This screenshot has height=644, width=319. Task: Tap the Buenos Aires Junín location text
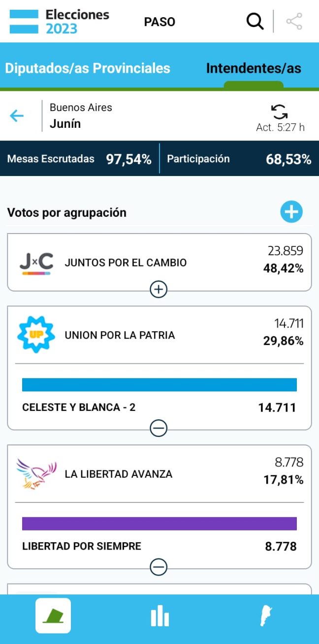pyautogui.click(x=81, y=116)
